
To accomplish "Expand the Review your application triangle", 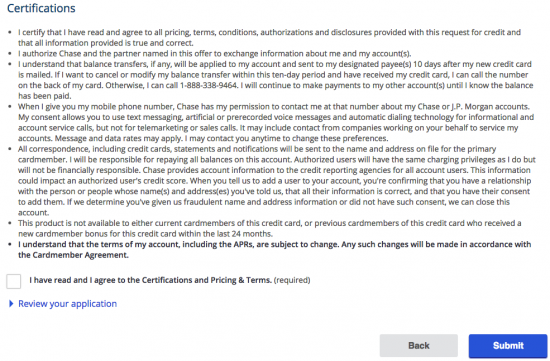I will (11, 304).
